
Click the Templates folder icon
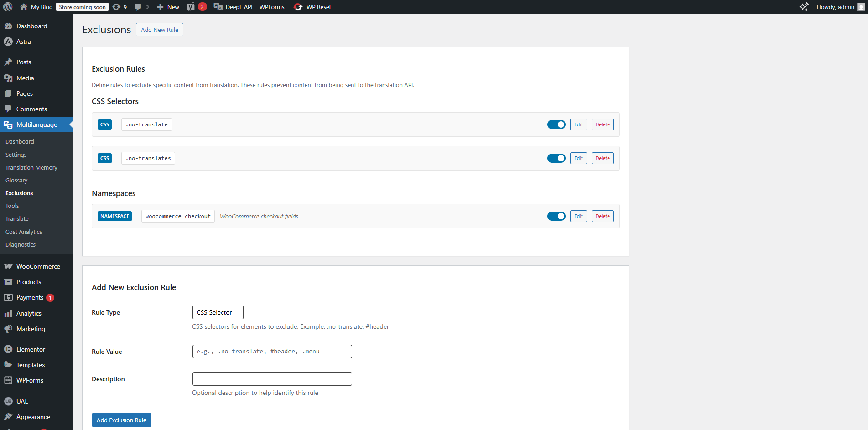point(8,365)
